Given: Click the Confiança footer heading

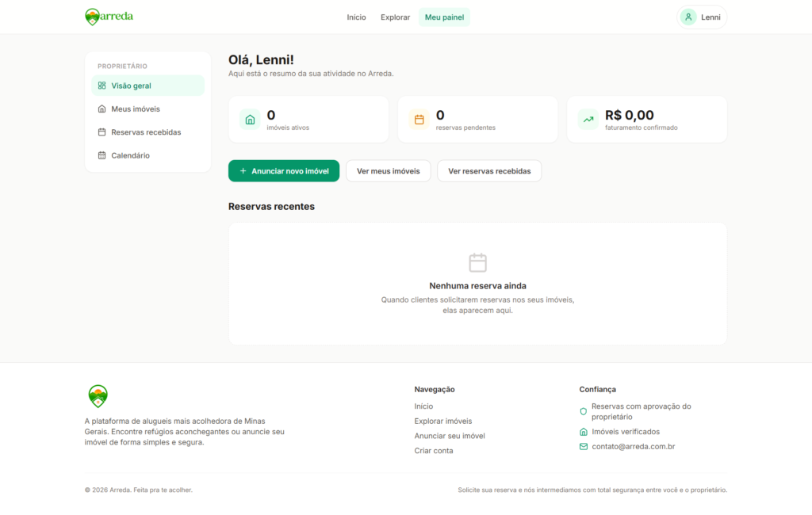Looking at the screenshot, I should (x=598, y=389).
